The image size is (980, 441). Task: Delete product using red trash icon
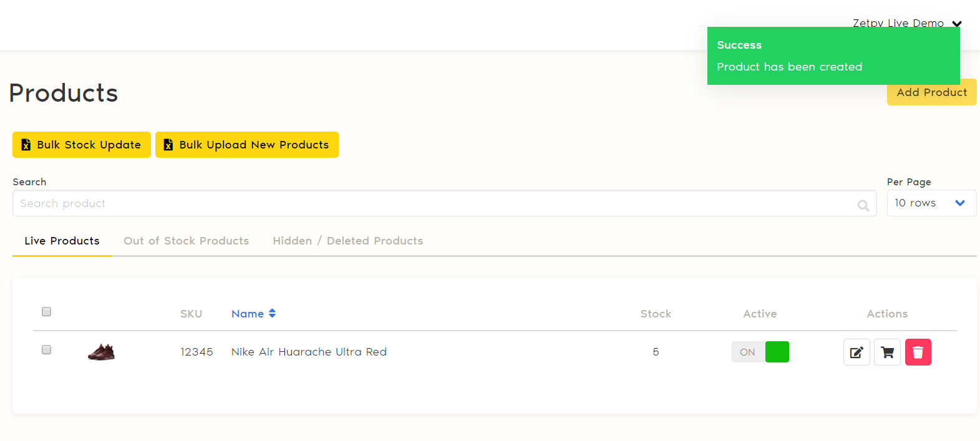tap(918, 352)
